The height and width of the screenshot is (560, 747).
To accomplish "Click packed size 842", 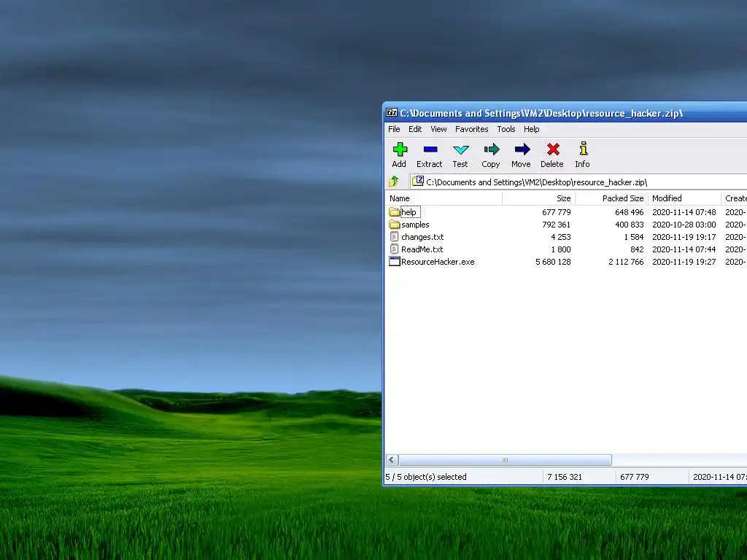I will [637, 249].
